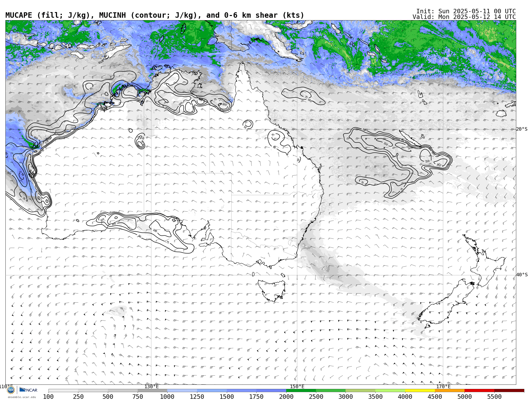Click the colorbar label 5500
Viewport: 532px width, 400px height.
coord(494,397)
